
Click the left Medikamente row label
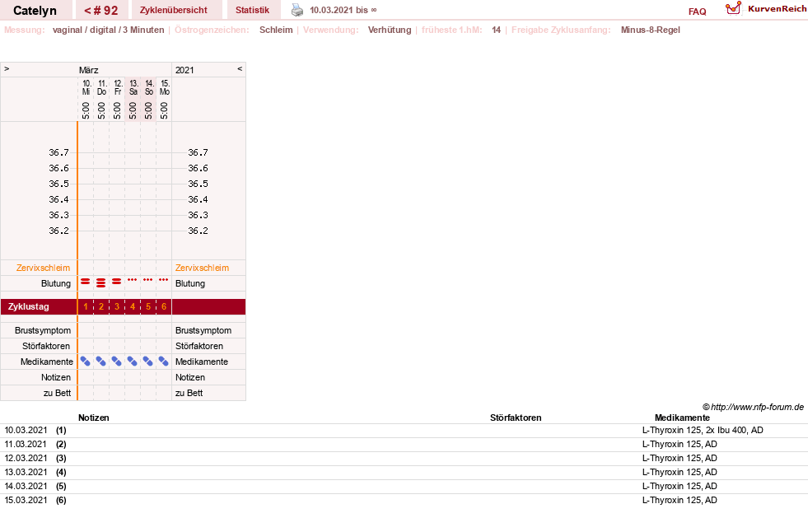pos(46,362)
